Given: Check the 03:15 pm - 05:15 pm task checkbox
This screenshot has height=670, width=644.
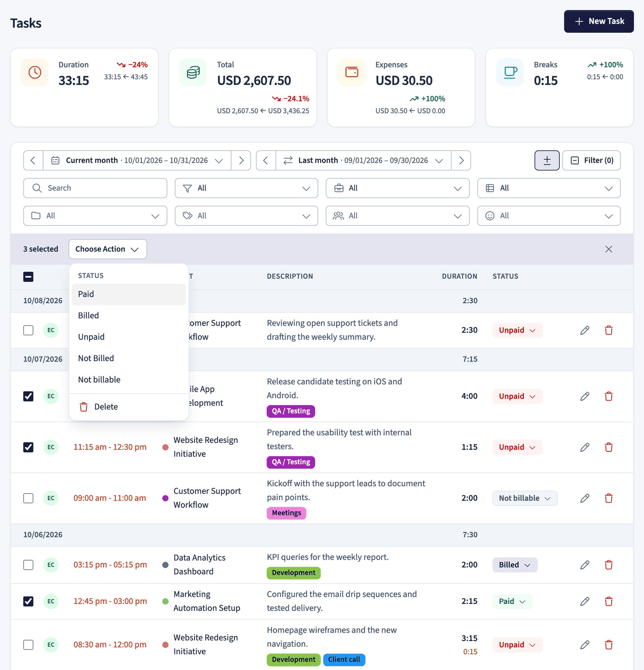Looking at the screenshot, I should [x=28, y=565].
